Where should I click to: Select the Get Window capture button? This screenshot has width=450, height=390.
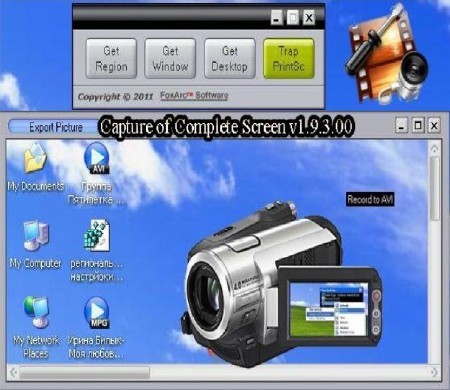click(x=170, y=59)
